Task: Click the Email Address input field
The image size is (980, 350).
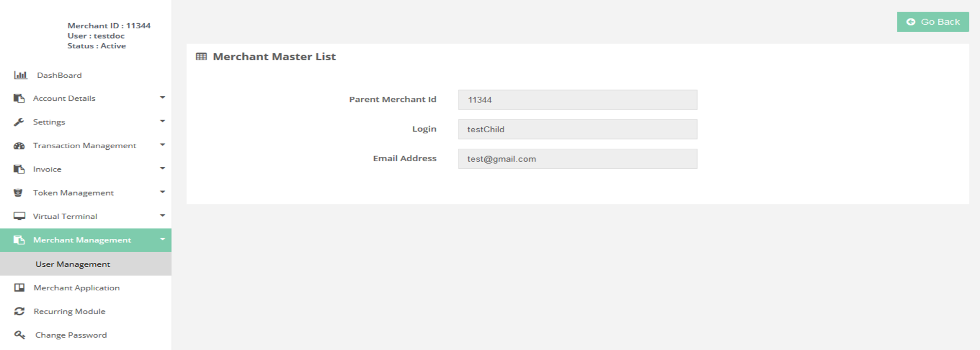Action: (577, 159)
